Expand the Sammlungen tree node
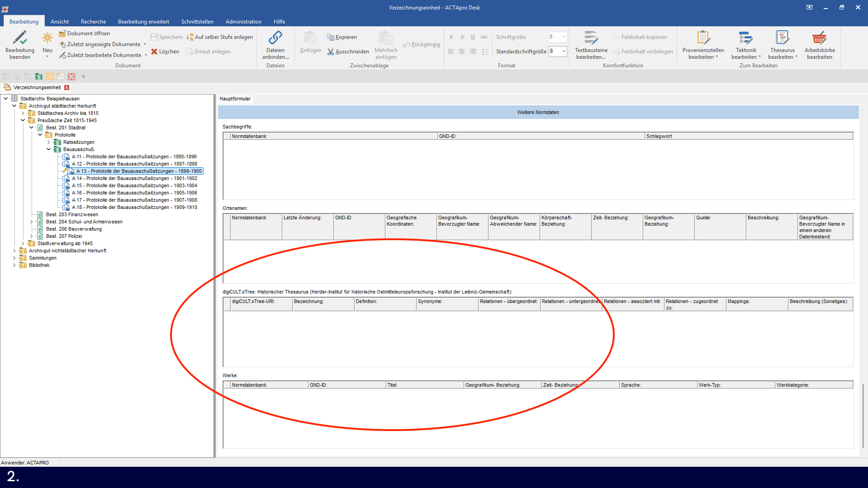Viewport: 868px width, 488px height. coord(14,258)
